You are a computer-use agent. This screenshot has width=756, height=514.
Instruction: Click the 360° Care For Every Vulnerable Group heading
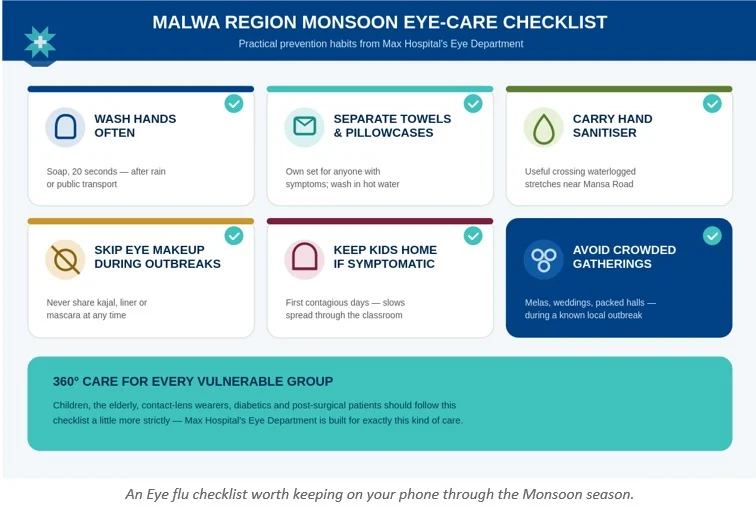[193, 381]
